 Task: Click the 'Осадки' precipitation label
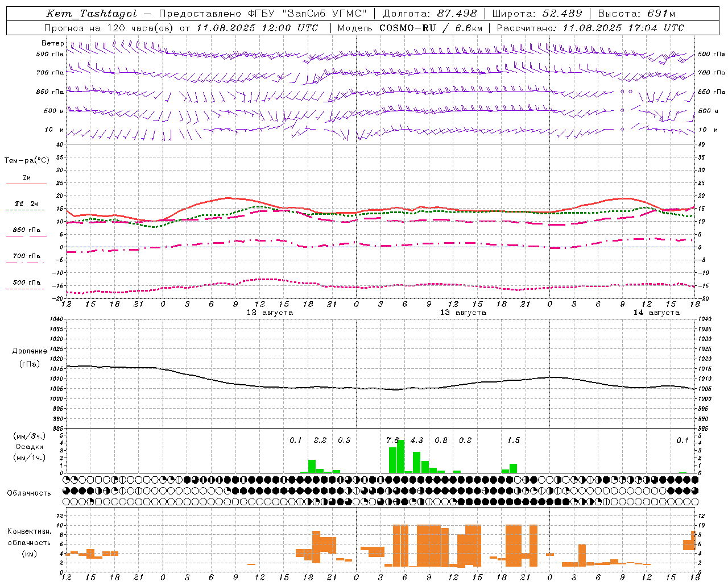tap(30, 447)
